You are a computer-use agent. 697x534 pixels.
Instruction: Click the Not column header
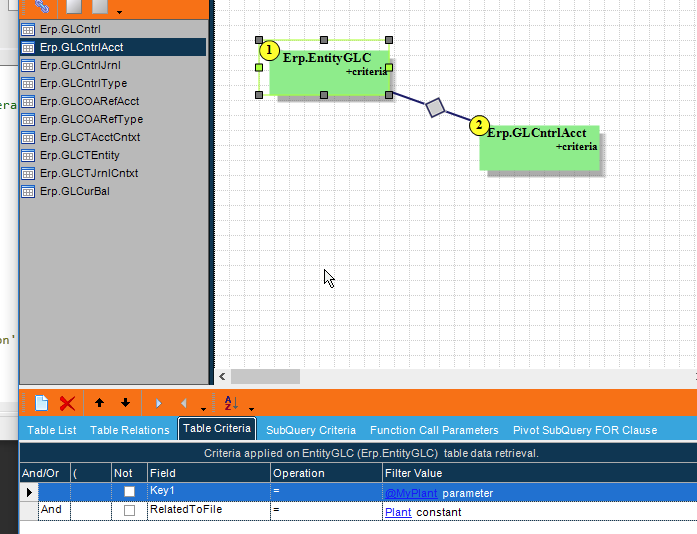point(129,473)
